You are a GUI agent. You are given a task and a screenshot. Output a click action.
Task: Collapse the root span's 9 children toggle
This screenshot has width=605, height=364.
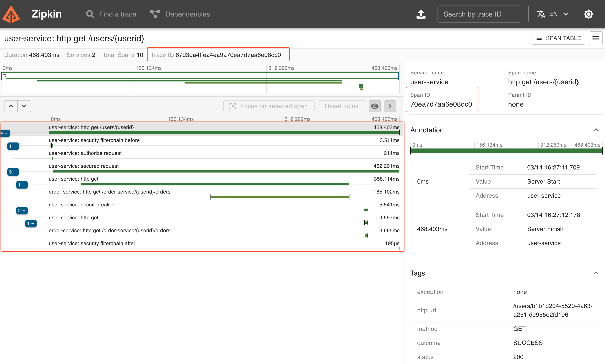5,133
